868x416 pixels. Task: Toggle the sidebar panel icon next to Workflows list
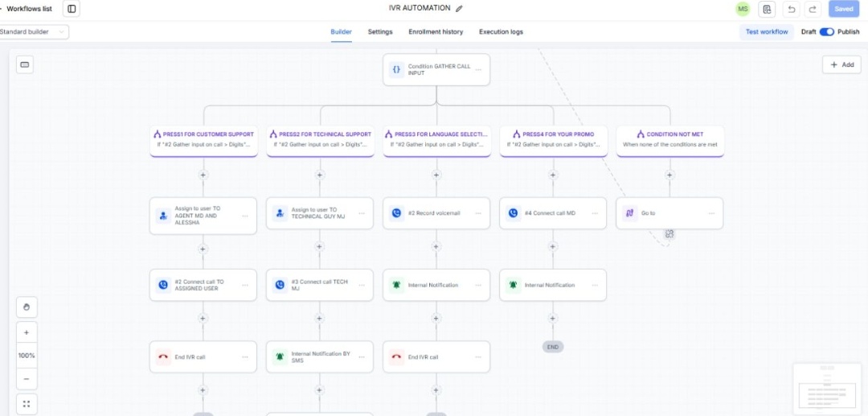(x=72, y=9)
